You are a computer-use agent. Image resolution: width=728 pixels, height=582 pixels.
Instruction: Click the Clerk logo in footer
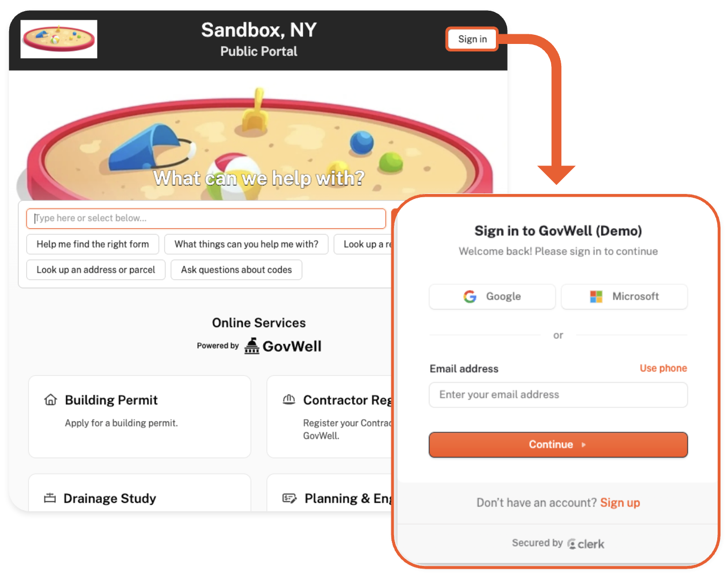585,544
